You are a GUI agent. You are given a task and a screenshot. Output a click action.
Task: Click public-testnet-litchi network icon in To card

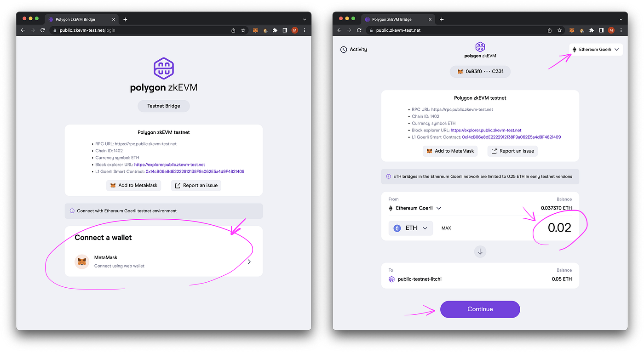391,279
